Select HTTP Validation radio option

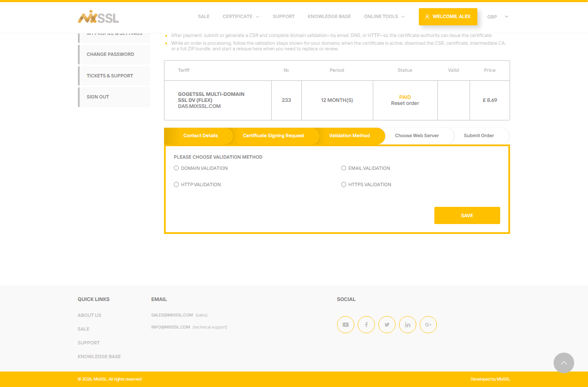176,184
